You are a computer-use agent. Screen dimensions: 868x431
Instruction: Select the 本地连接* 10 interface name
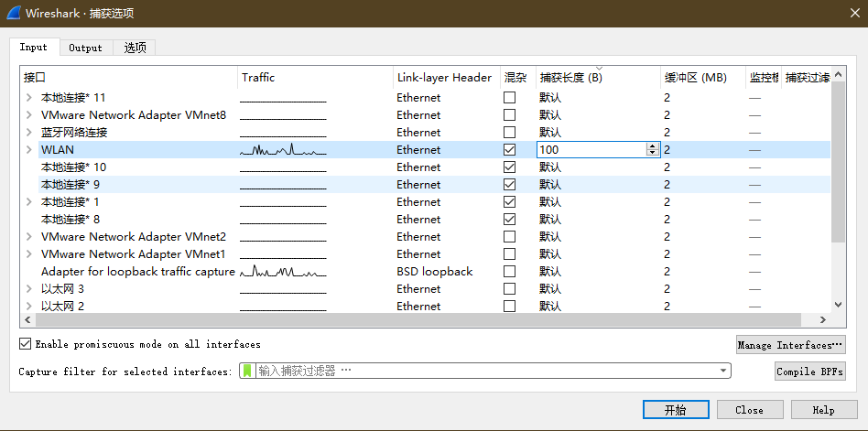[x=73, y=167]
